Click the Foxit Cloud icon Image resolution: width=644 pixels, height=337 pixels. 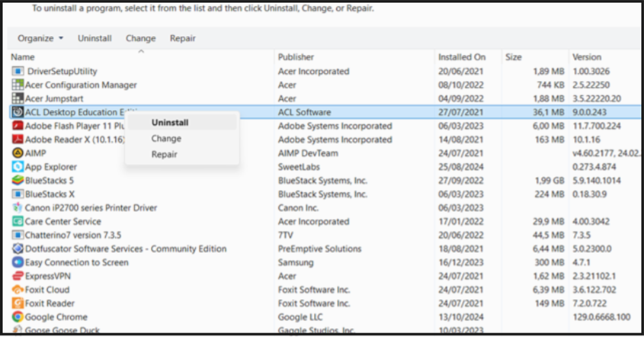18,289
